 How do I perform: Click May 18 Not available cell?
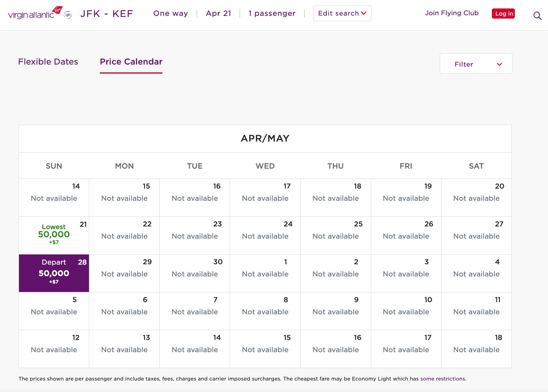tap(476, 349)
